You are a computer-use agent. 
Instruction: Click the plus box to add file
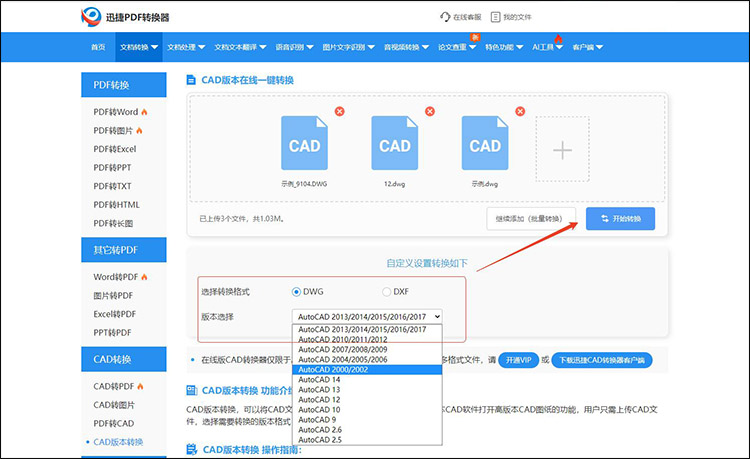pos(562,149)
